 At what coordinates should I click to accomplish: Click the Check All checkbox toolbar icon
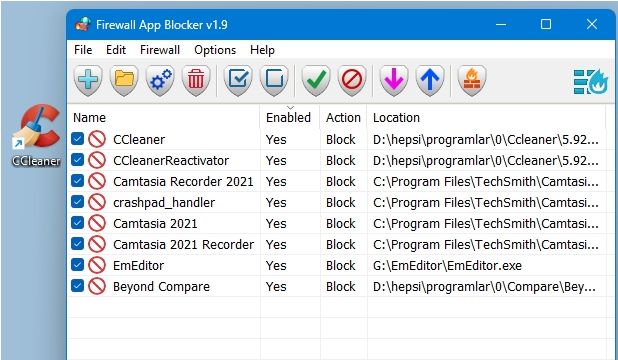238,80
